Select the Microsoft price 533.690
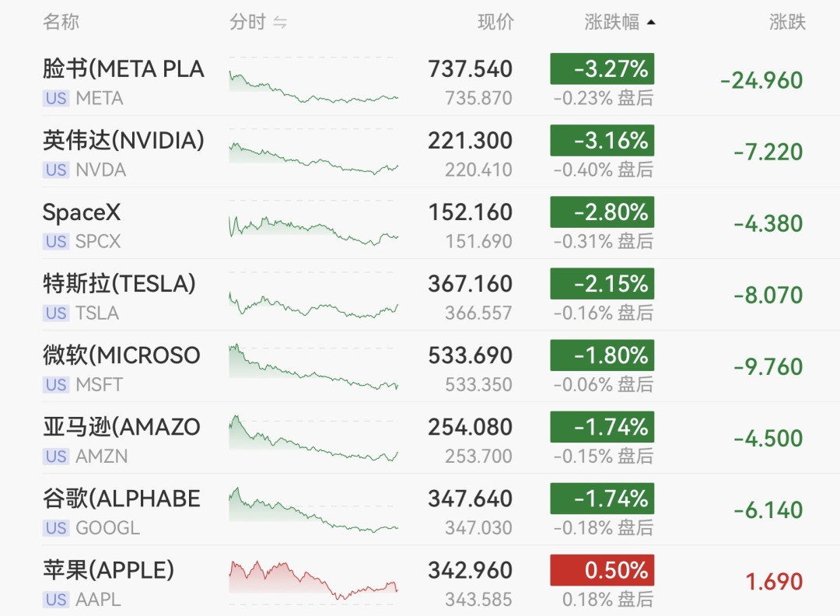 pyautogui.click(x=470, y=355)
